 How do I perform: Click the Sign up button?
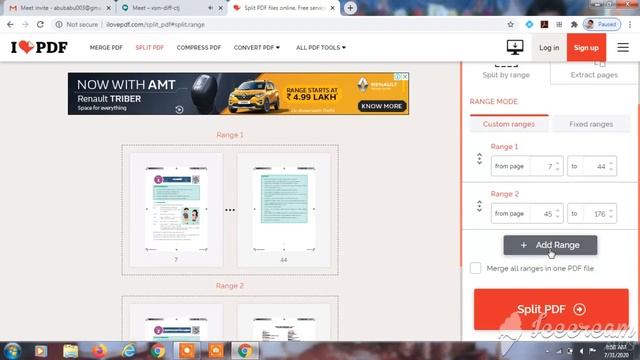pyautogui.click(x=586, y=48)
